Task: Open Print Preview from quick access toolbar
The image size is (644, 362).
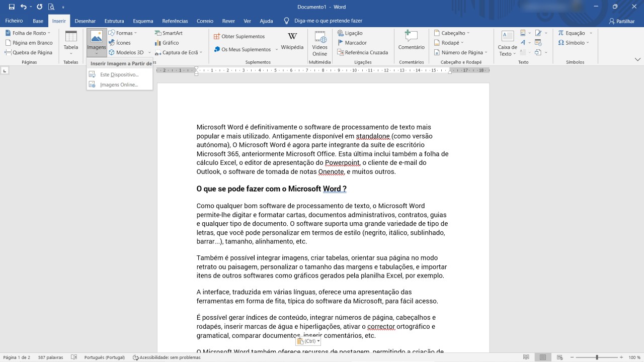Action: (51, 7)
